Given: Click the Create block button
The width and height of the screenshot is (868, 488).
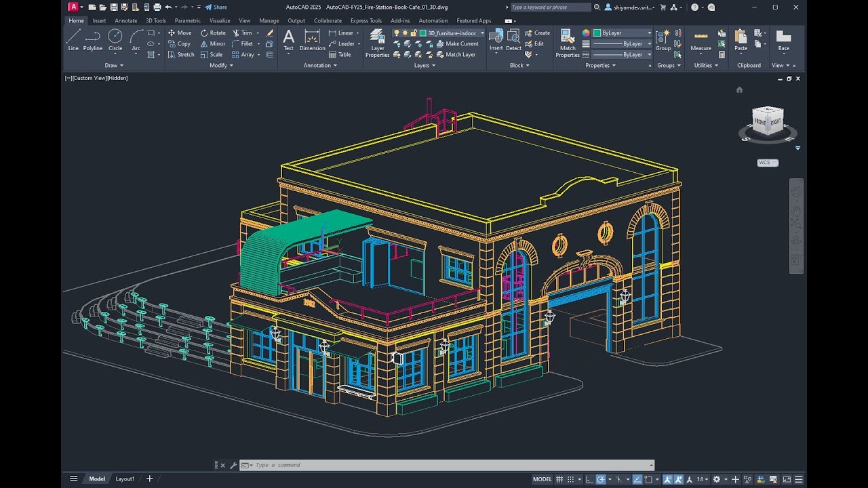Looking at the screenshot, I should pyautogui.click(x=538, y=33).
